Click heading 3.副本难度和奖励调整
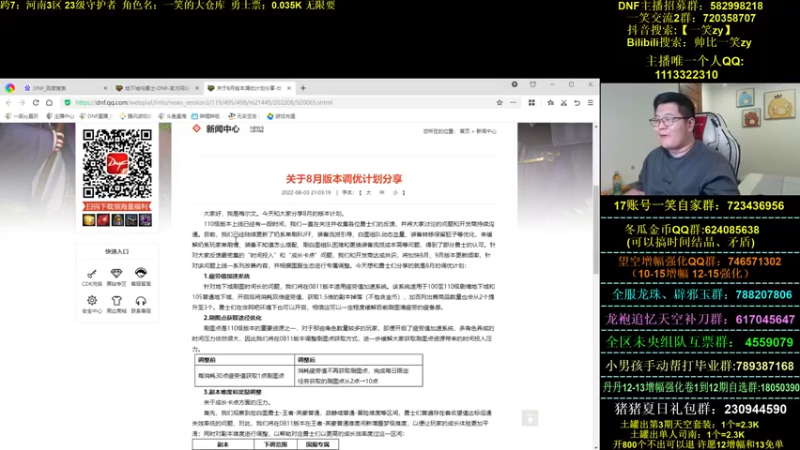Screen dimensions: 800x450 coord(232,392)
